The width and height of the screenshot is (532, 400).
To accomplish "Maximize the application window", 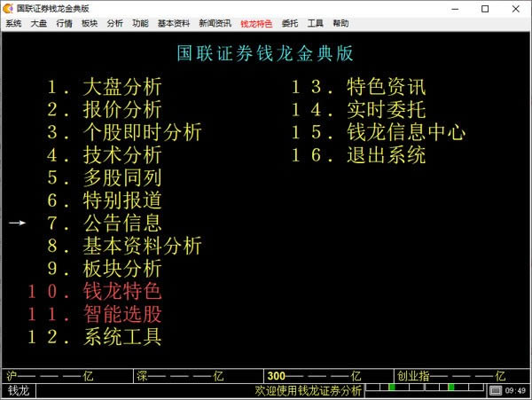I will (x=485, y=9).
